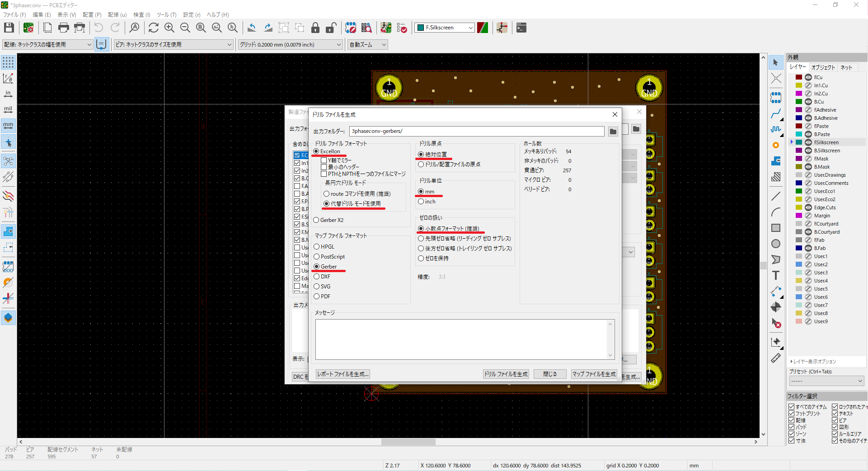Run the Design Rules Checker icon
This screenshot has width=868, height=471.
pos(402,28)
